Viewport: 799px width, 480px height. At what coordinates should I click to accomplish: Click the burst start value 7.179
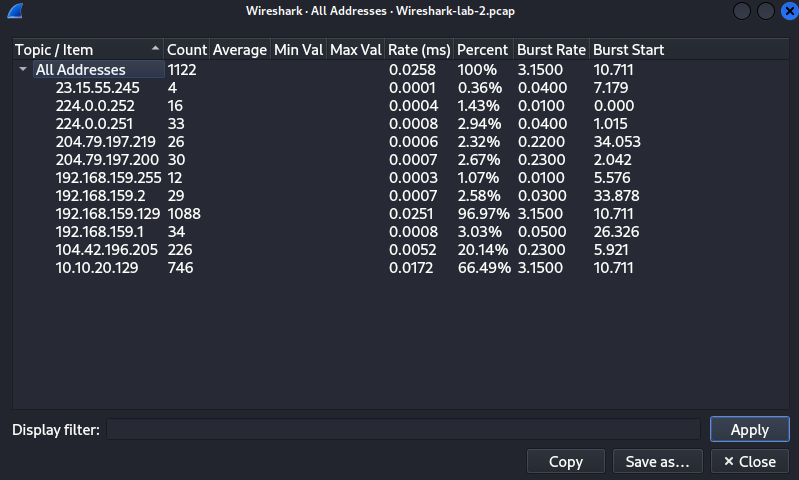pyautogui.click(x=610, y=88)
